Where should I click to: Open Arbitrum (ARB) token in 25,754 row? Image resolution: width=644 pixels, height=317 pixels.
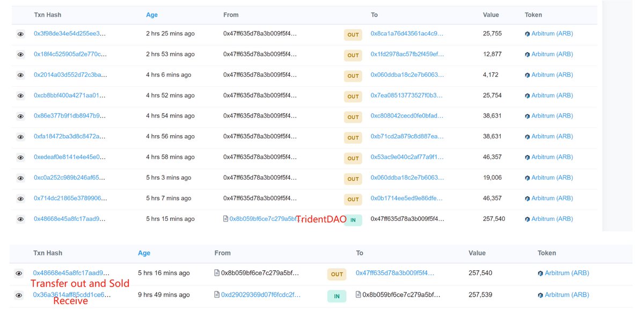tap(552, 95)
